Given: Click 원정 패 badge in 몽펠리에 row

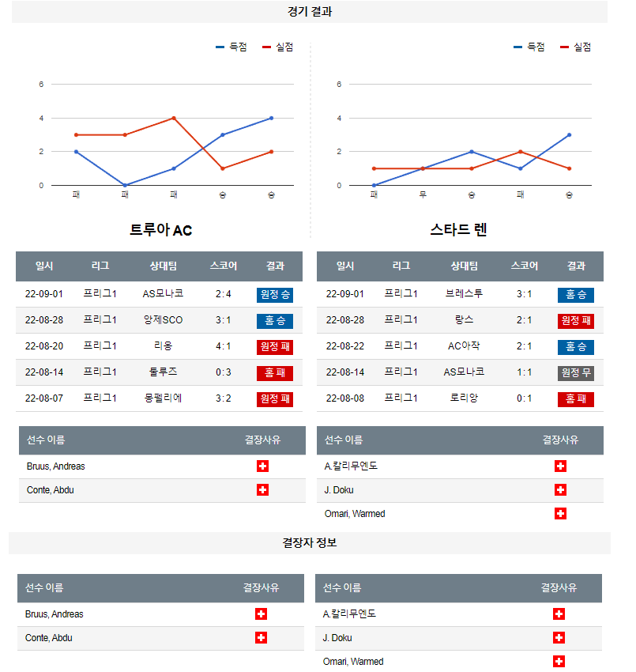Looking at the screenshot, I should coord(275,399).
